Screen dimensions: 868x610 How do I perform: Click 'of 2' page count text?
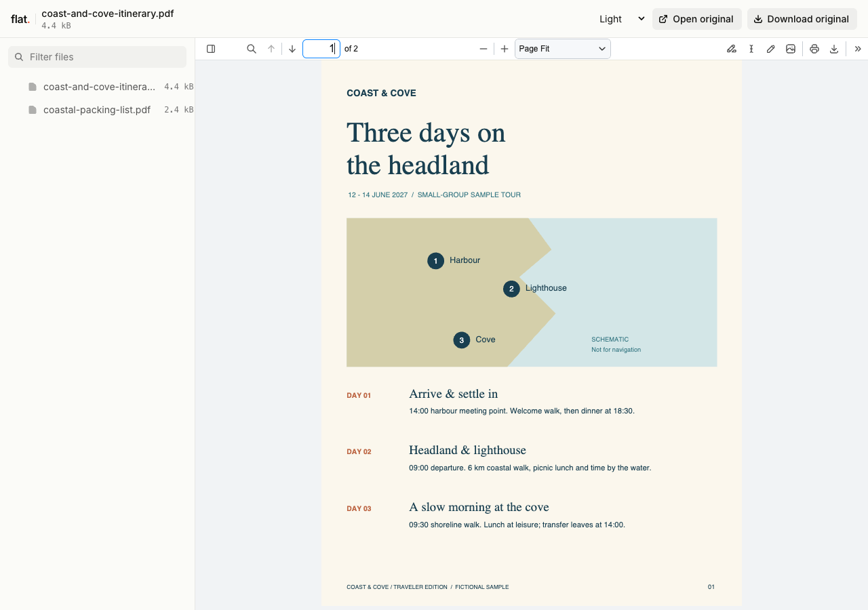(x=351, y=49)
